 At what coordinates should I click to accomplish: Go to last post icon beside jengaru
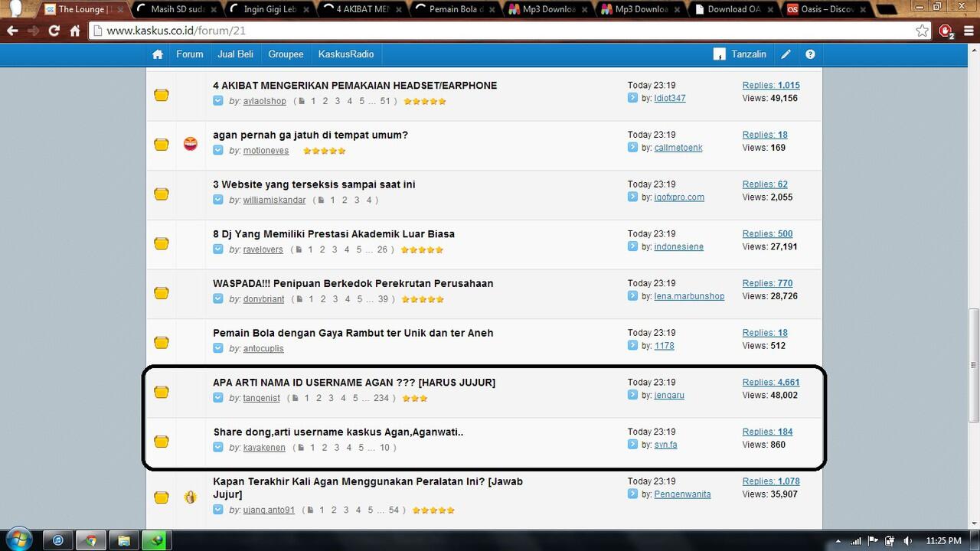(x=632, y=395)
